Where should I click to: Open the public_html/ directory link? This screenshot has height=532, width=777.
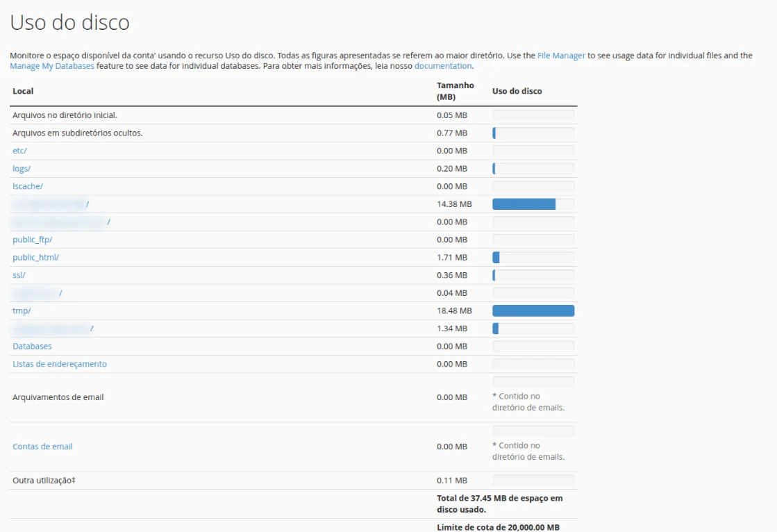pos(35,258)
